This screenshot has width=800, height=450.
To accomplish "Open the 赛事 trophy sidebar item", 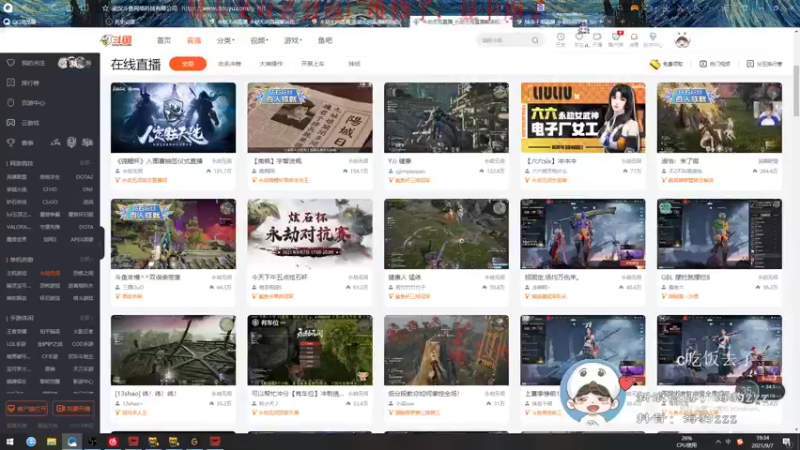I will point(27,143).
